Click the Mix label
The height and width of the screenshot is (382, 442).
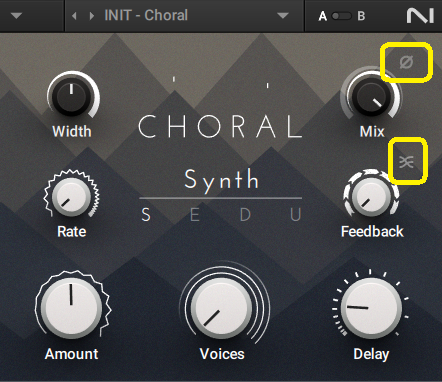click(x=372, y=131)
